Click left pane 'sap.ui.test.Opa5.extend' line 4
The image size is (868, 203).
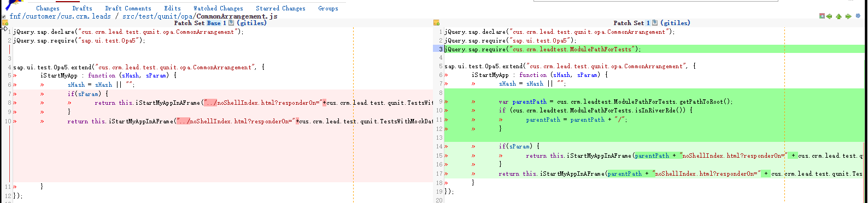139,67
